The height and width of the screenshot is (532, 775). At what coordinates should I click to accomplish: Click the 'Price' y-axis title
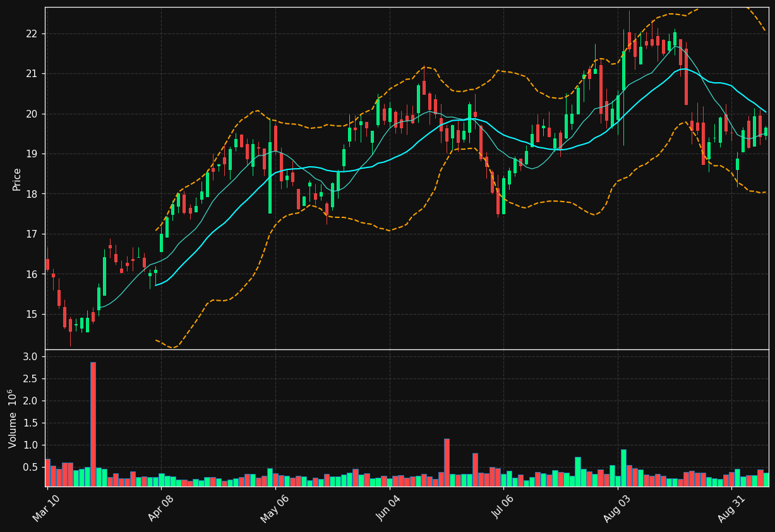point(17,179)
